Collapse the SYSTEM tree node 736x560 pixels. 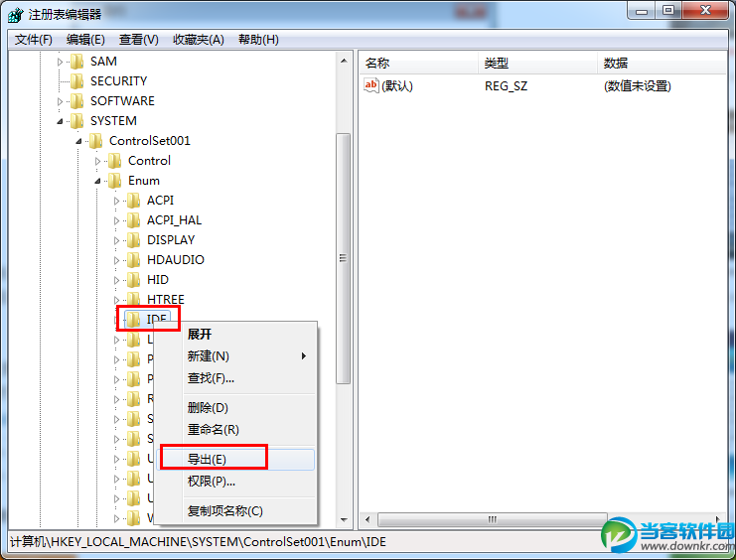point(60,121)
